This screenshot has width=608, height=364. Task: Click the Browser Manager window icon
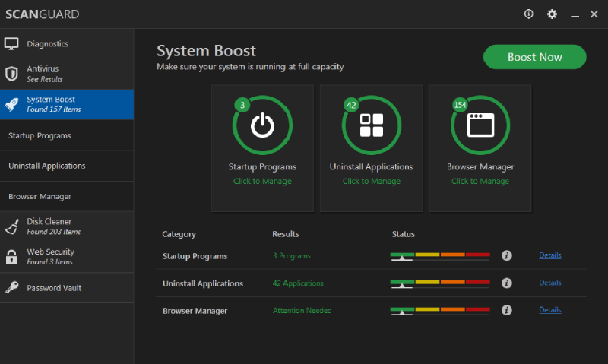[480, 125]
